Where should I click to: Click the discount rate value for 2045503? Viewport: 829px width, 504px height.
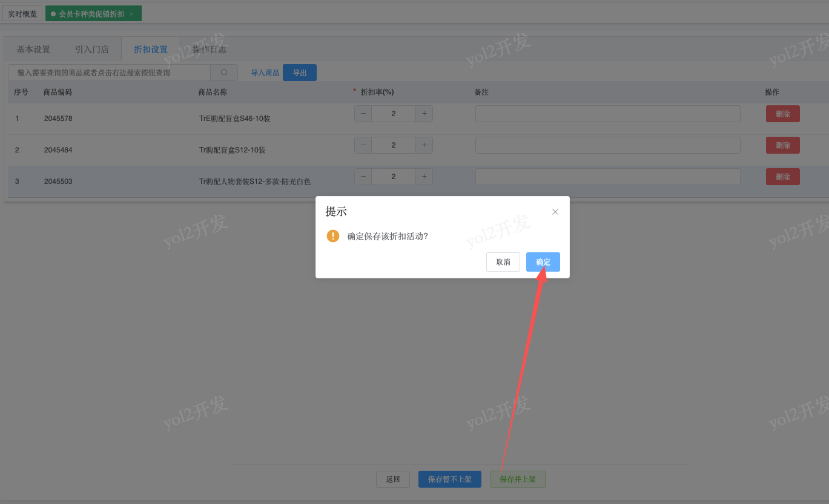click(x=394, y=176)
